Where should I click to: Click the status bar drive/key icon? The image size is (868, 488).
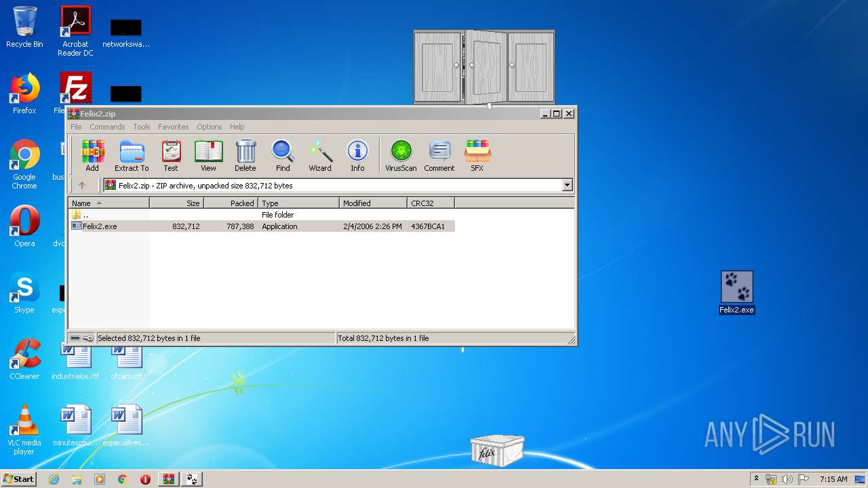pos(82,338)
